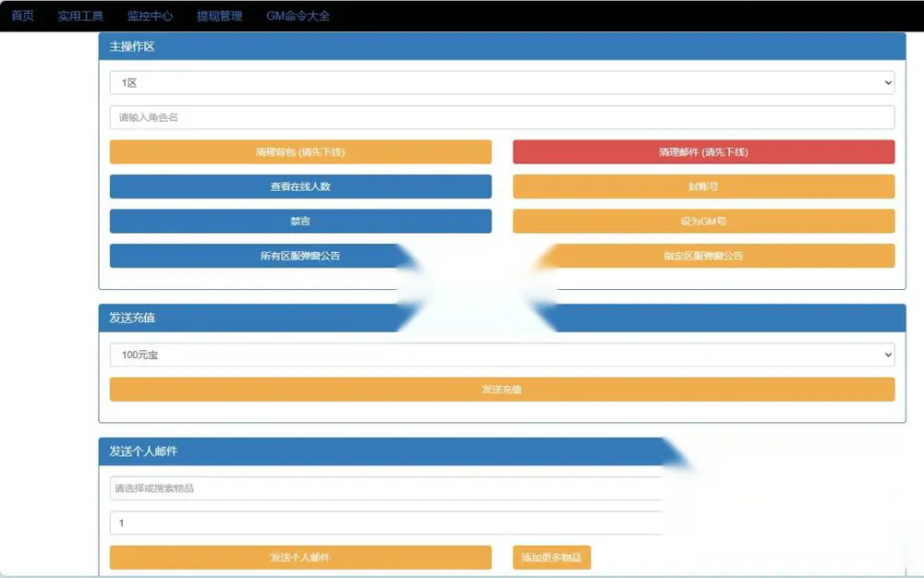Open GM命令大全 from the top menu

click(298, 16)
